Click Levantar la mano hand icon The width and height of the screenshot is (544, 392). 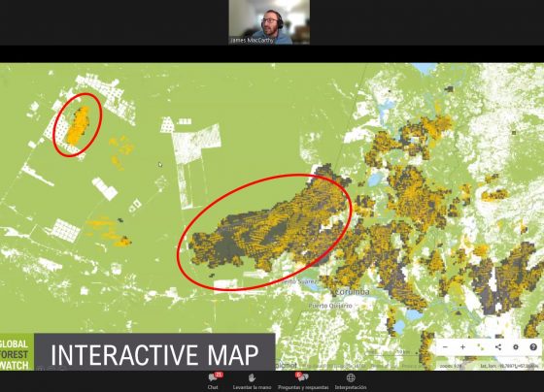click(252, 381)
